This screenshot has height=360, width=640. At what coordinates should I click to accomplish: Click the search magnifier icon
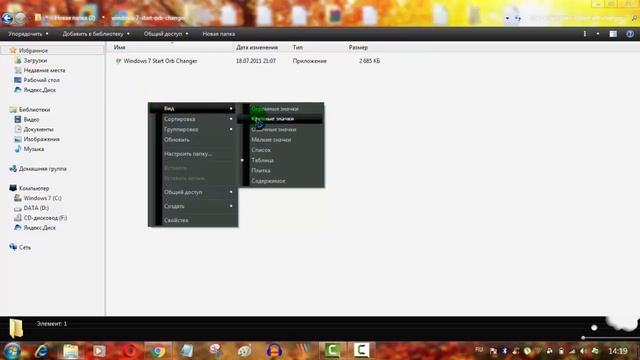point(634,18)
